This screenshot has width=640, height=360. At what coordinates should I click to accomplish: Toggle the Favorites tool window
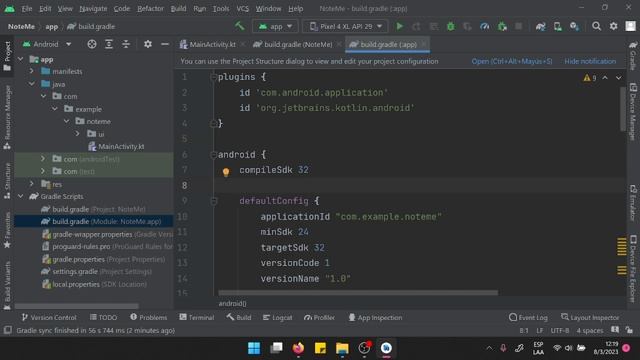[x=7, y=230]
